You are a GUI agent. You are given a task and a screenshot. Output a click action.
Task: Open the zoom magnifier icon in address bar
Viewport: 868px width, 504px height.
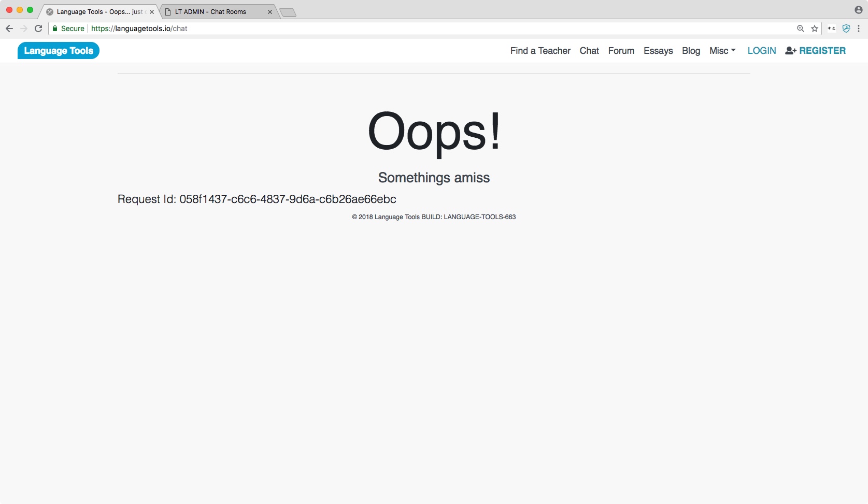801,28
